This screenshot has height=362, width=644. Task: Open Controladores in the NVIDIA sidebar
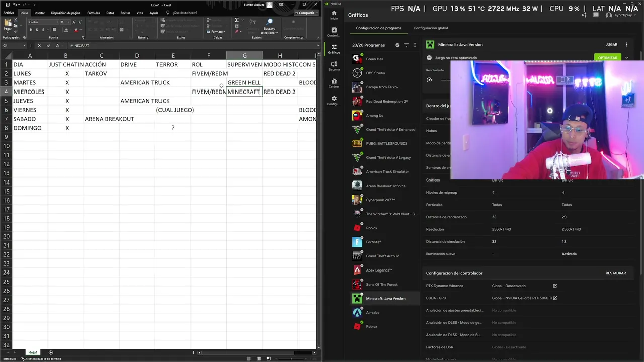(x=334, y=32)
